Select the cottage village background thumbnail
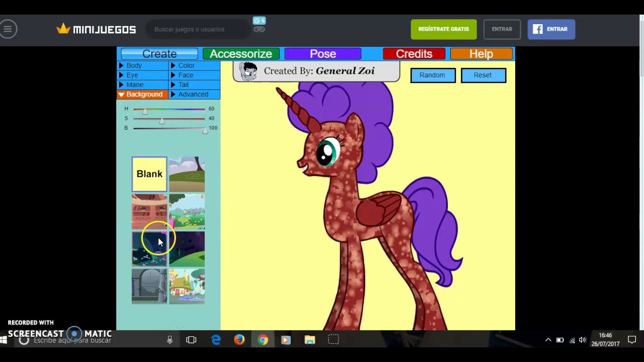This screenshot has height=362, width=644. (187, 286)
